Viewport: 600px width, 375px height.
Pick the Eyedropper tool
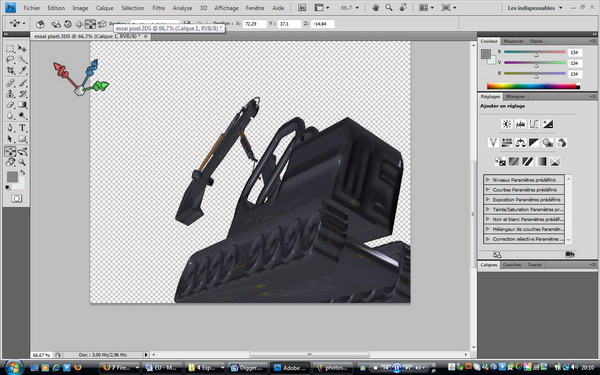pos(23,70)
